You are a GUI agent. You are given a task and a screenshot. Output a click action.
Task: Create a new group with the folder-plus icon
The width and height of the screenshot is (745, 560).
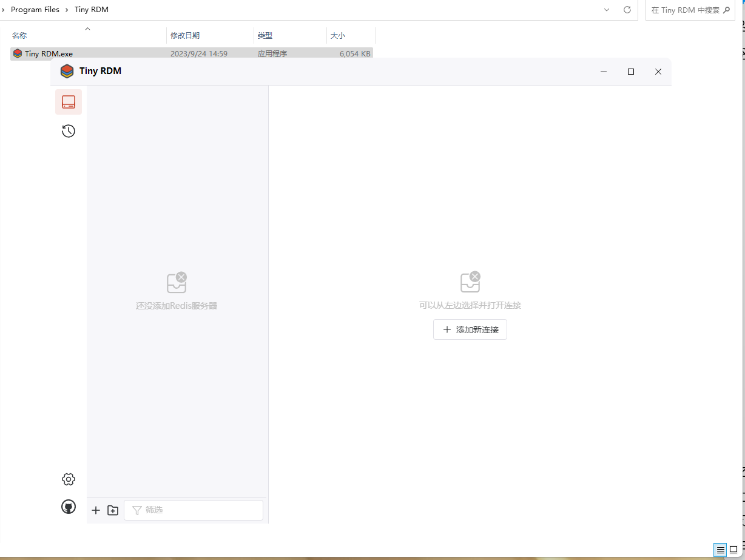(x=113, y=510)
